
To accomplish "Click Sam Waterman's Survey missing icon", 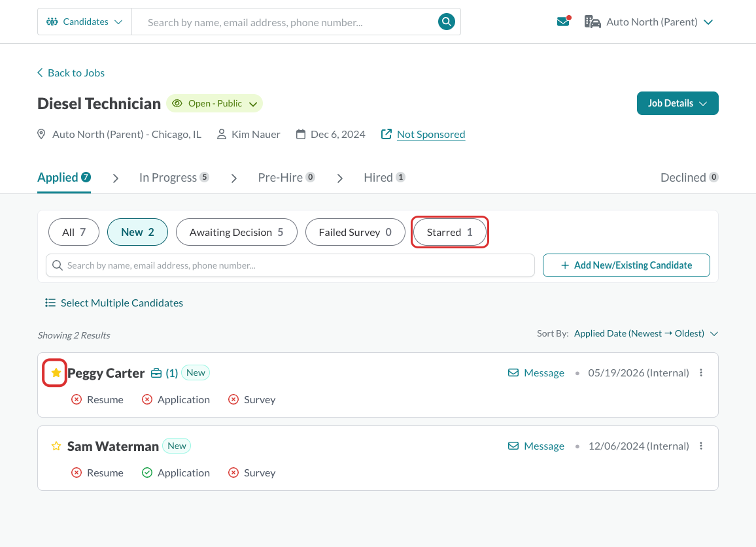I will pyautogui.click(x=233, y=472).
